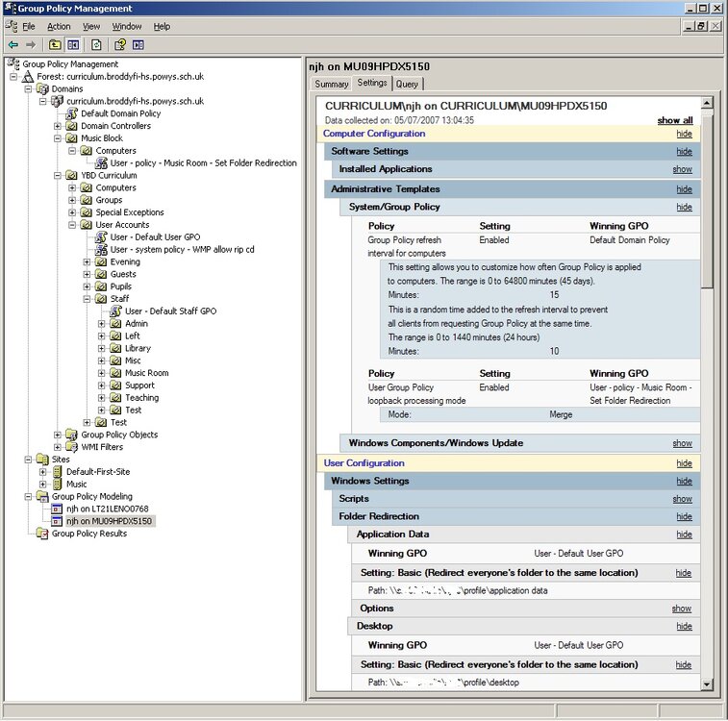
Task: Toggle the Show/Hide Console Tree icon
Action: [x=73, y=45]
